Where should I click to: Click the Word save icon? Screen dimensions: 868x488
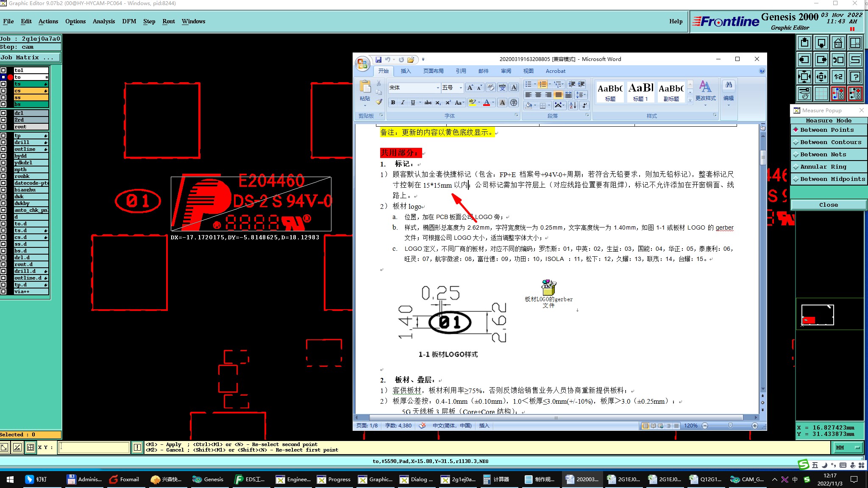[x=378, y=60]
